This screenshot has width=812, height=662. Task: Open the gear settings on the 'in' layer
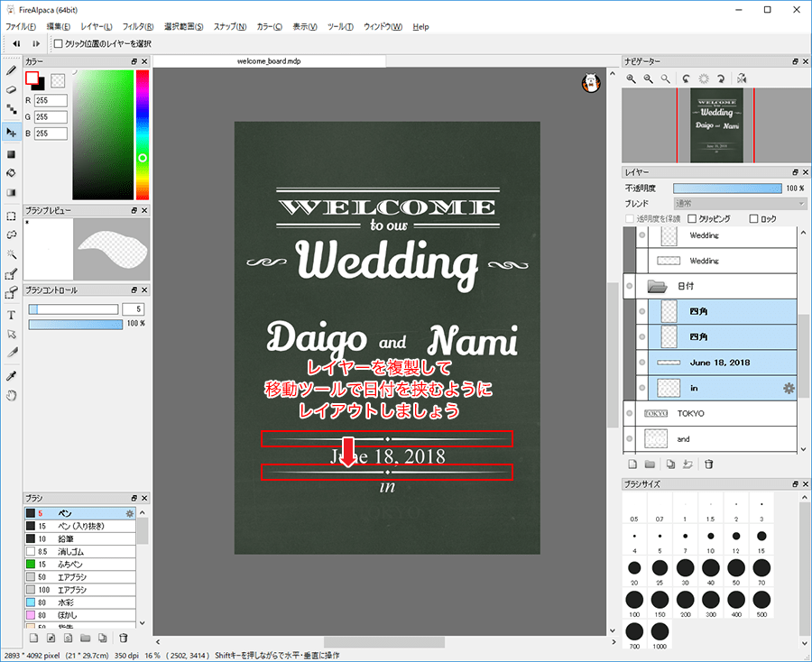pyautogui.click(x=788, y=388)
